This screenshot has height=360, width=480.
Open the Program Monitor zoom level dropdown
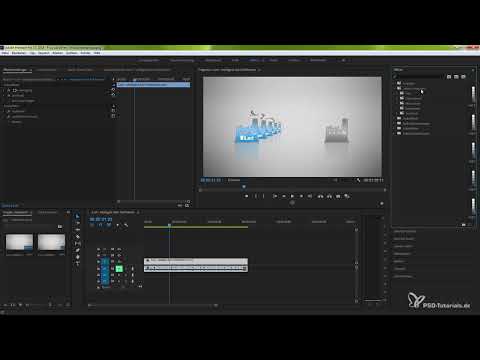235,180
